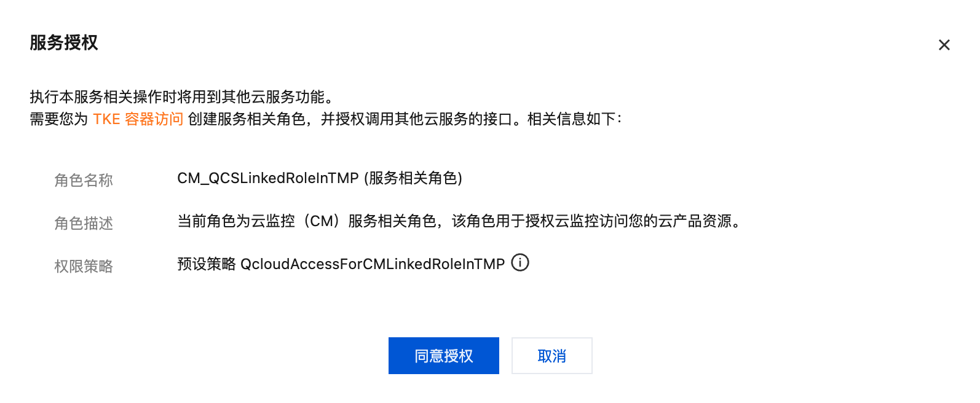The height and width of the screenshot is (403, 980).
Task: Click the sentence 执行本服务相关操作时将用到其他云服务功能
Action: (177, 97)
